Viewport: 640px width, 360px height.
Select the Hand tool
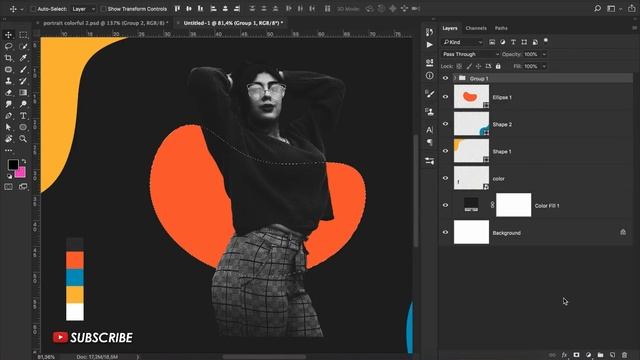pyautogui.click(x=9, y=139)
